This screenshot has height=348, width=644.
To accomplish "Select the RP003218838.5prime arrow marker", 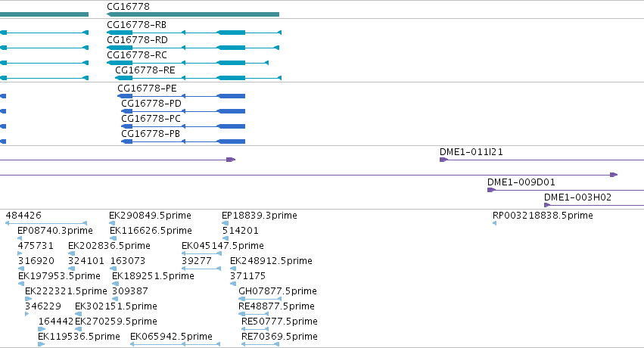I will pyautogui.click(x=494, y=223).
